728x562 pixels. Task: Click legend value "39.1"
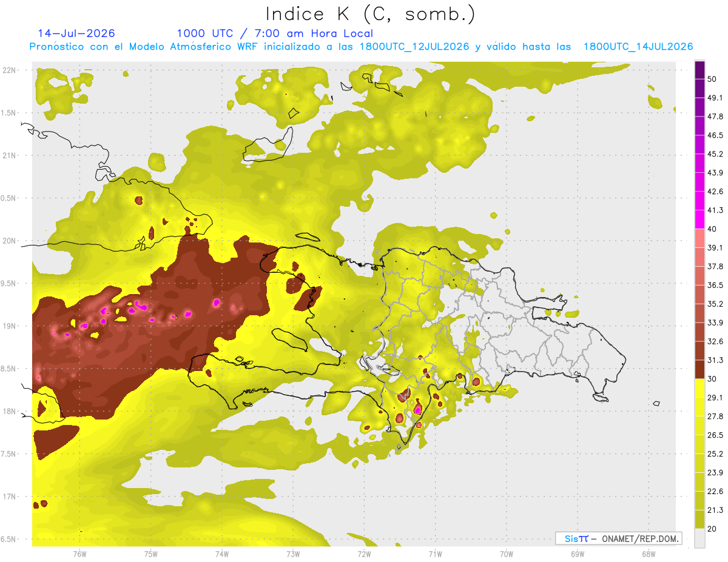[x=715, y=248]
